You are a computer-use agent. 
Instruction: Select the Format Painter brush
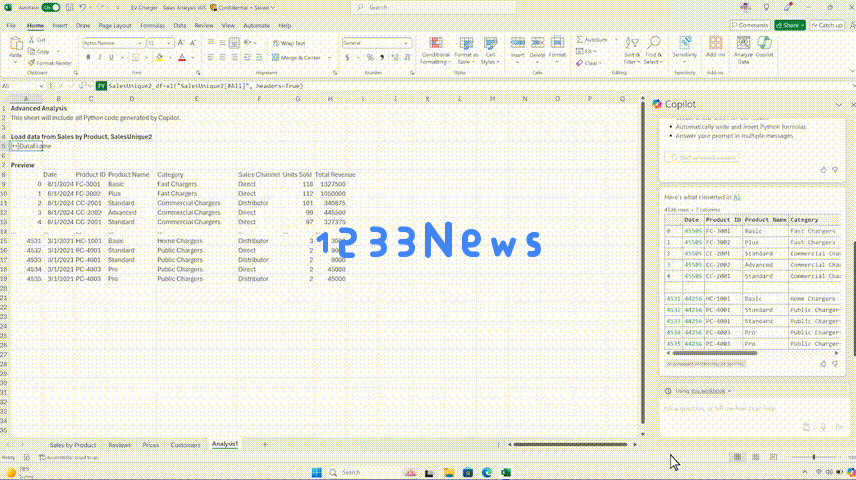[32, 63]
